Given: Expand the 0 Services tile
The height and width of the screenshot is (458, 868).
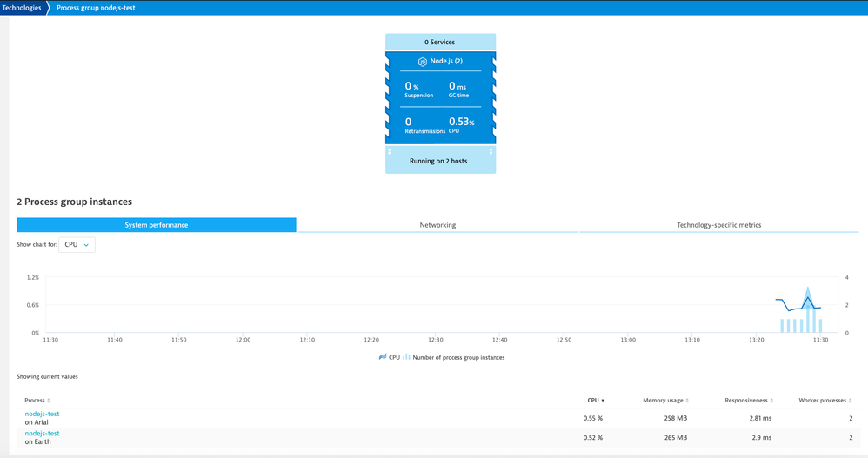Looking at the screenshot, I should (440, 42).
